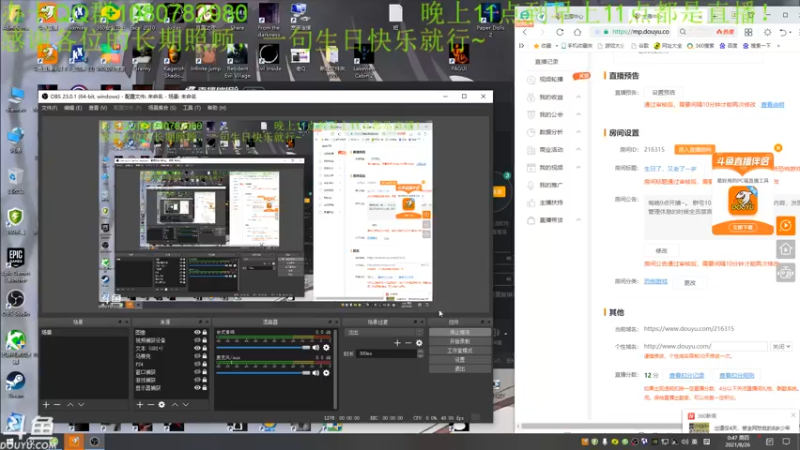Viewport: 800px width, 450px height.
Task: Click 工作室模式 button in OBS controls
Action: tap(460, 351)
